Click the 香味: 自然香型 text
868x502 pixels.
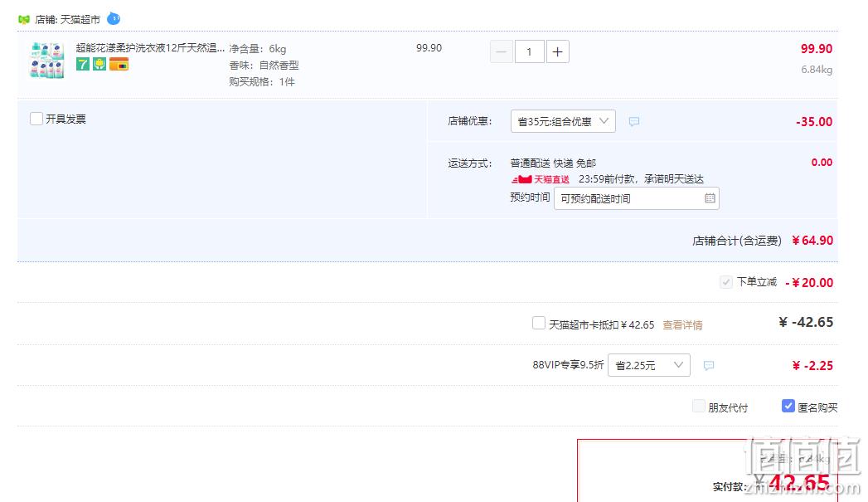[264, 66]
